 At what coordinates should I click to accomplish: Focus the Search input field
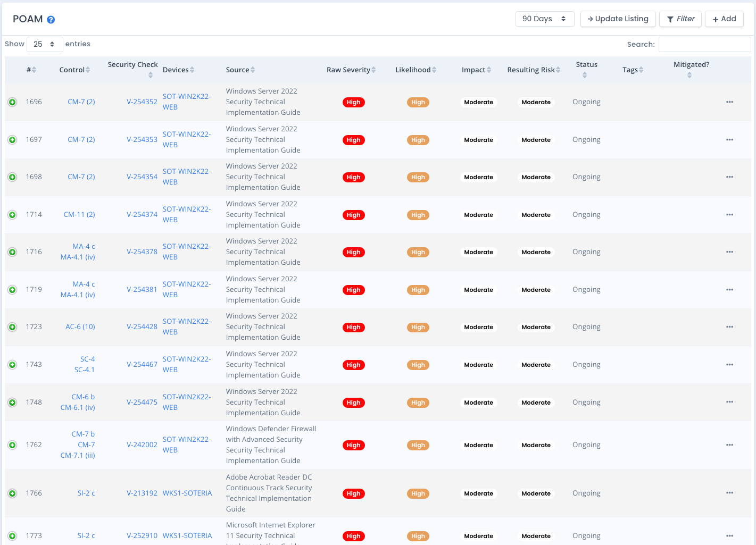[704, 44]
